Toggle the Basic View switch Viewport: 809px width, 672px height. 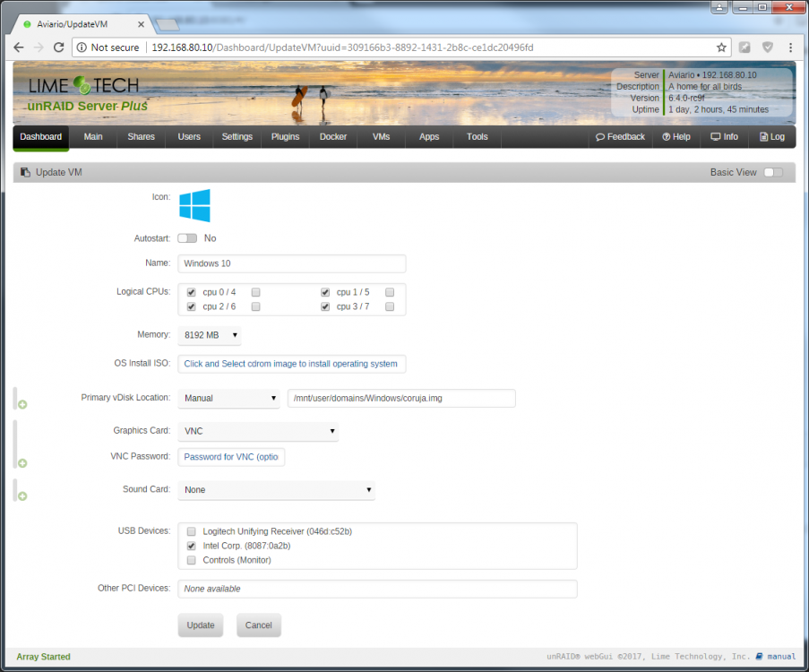773,172
